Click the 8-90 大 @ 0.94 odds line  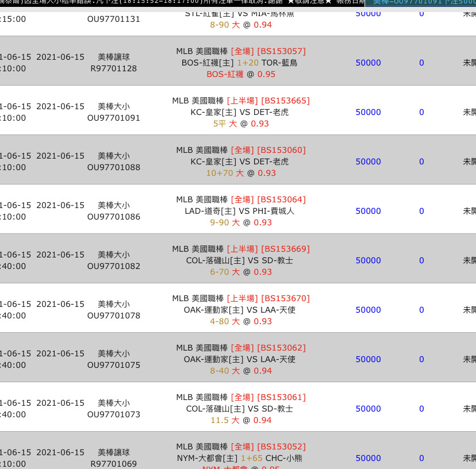[x=241, y=25]
